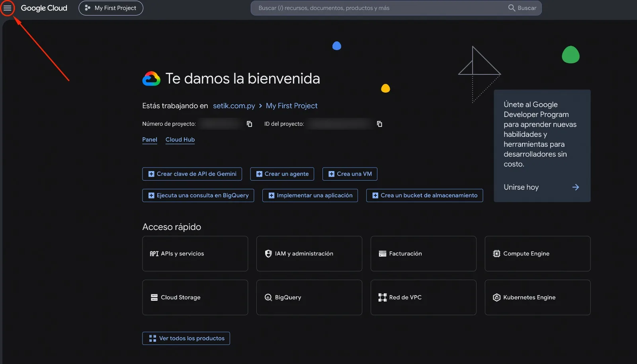Click the Google Cloud logo
Viewport: 637px width, 364px height.
pos(44,8)
